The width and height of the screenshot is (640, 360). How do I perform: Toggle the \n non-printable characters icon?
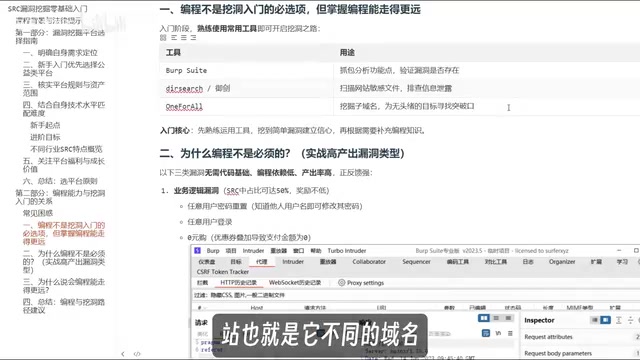(x=498, y=333)
